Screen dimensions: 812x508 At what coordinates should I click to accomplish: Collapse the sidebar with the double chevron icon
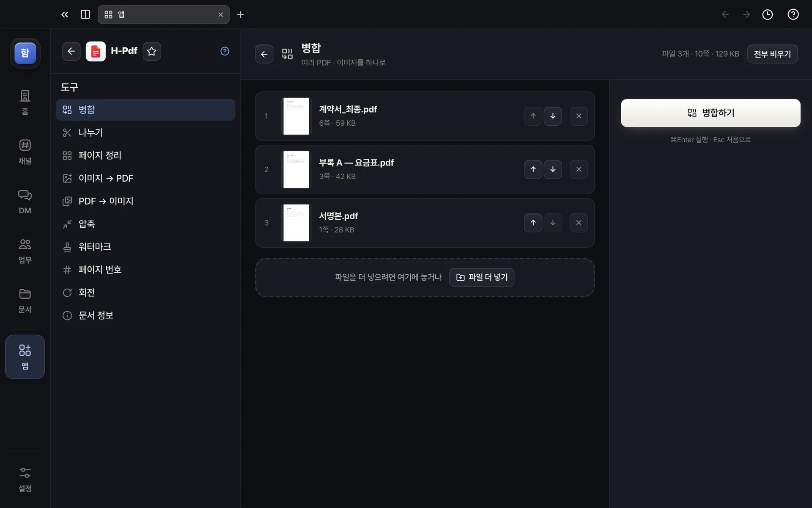65,14
